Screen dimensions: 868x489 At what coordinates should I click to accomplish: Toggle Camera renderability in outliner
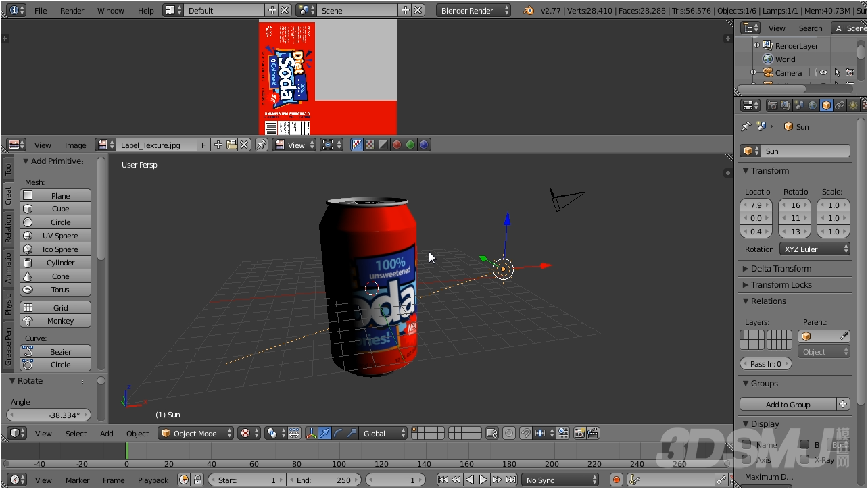coord(850,72)
